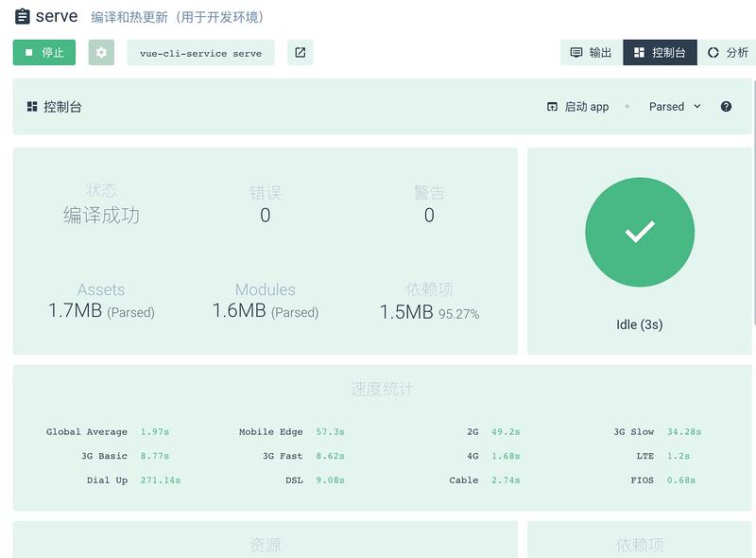Click the Cable 2.74s value
756x558 pixels.
506,480
